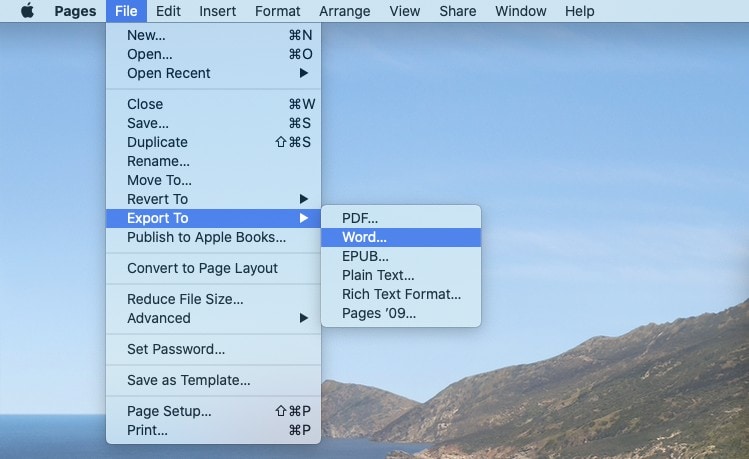Click Publish to Apple Books...
Screen dimensions: 749x459
[x=206, y=237]
